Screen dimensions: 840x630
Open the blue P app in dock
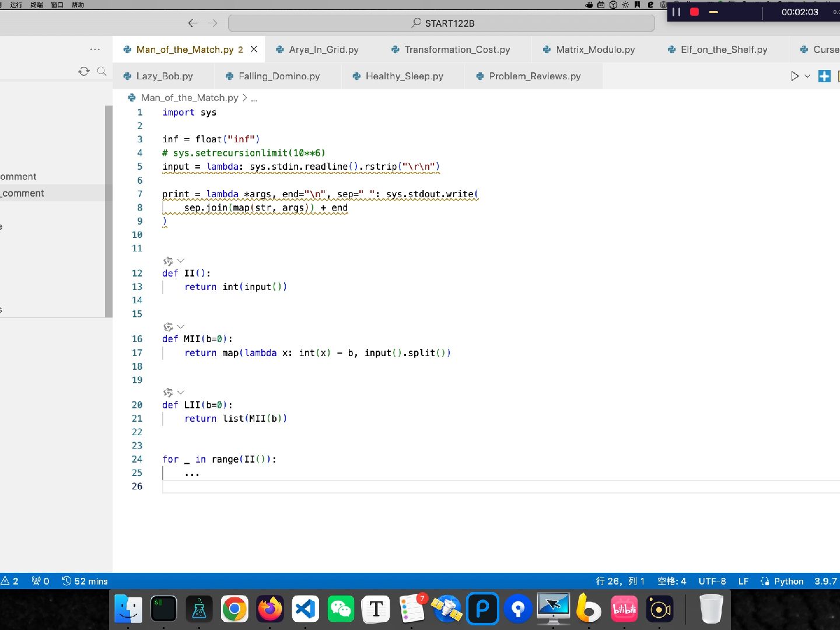(x=482, y=609)
